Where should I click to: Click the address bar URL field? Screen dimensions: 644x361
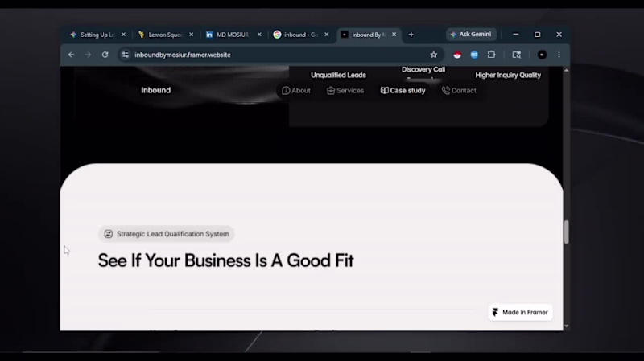[279, 55]
